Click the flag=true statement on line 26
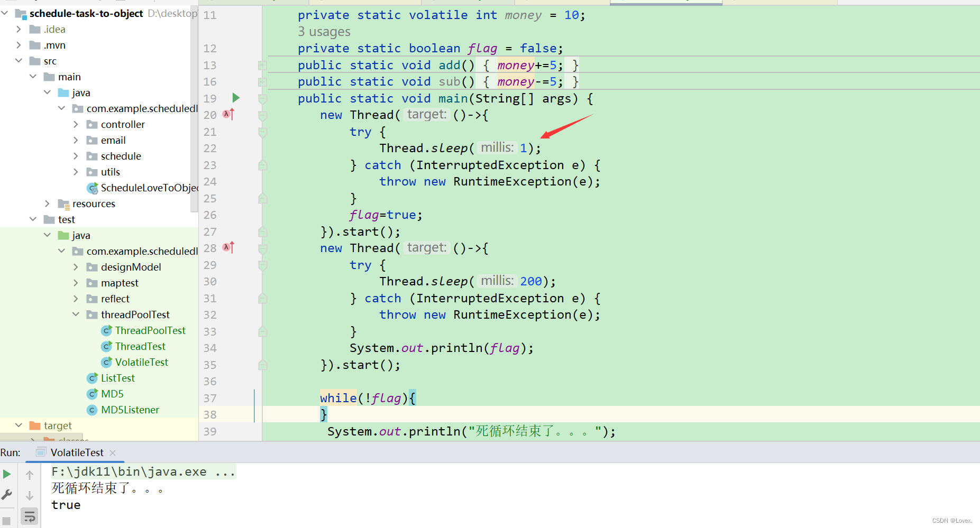980x528 pixels. click(x=386, y=215)
